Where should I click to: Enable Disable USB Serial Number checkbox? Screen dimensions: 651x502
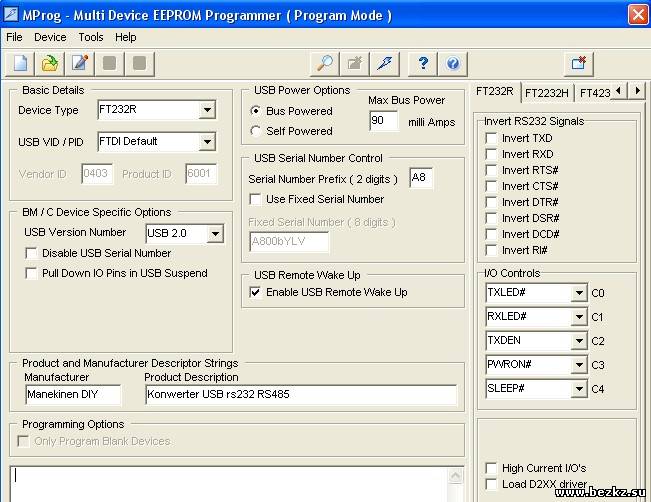[x=31, y=253]
